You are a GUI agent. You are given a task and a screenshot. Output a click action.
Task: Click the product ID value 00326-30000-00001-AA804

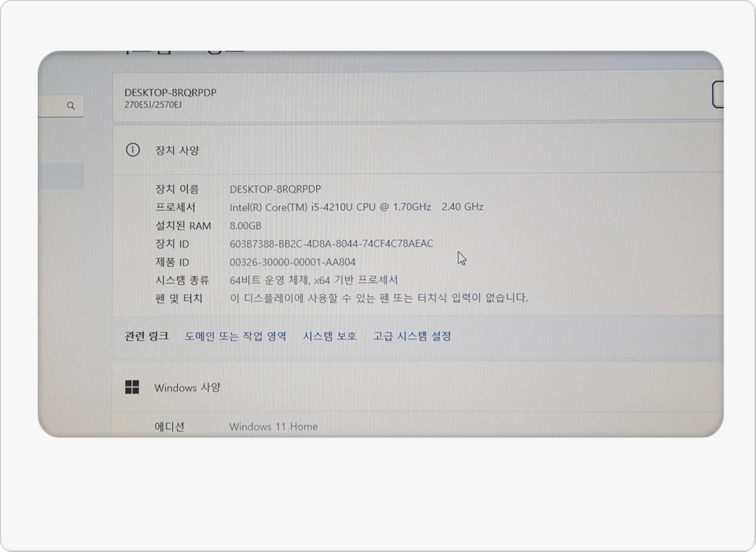pos(292,262)
